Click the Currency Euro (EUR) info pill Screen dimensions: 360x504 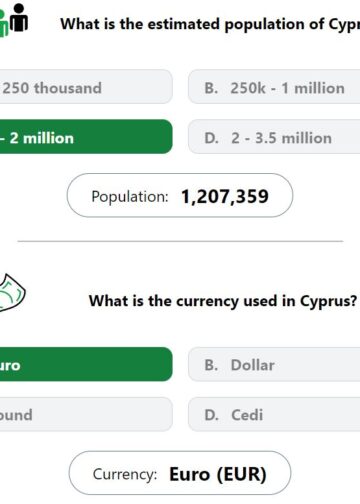(180, 473)
